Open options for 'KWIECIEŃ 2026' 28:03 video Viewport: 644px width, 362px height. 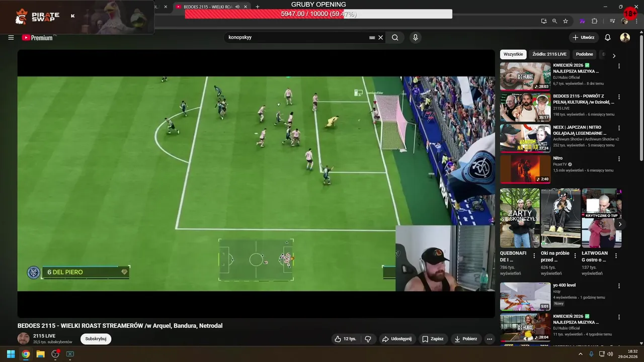tap(619, 66)
